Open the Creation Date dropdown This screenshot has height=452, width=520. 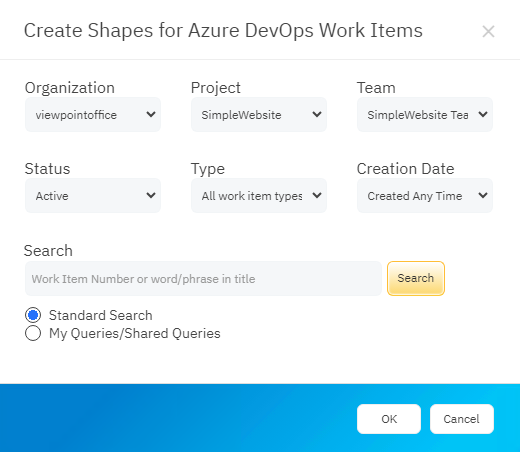(425, 196)
